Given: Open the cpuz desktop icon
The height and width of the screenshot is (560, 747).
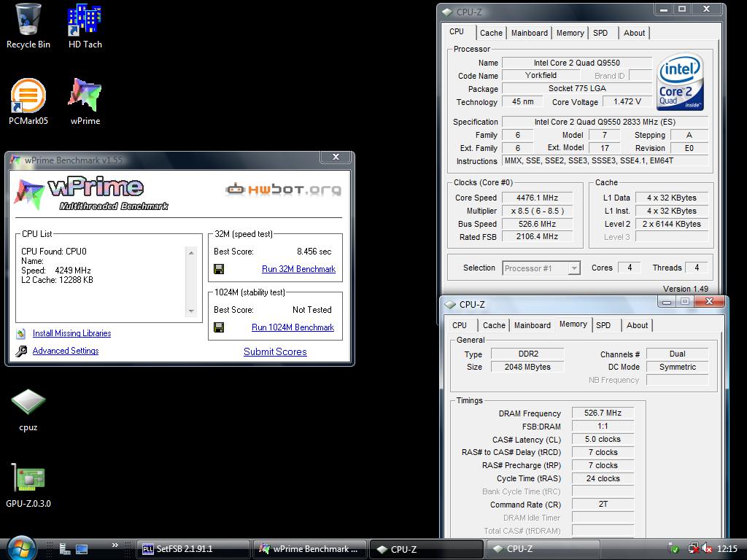Looking at the screenshot, I should [x=28, y=410].
